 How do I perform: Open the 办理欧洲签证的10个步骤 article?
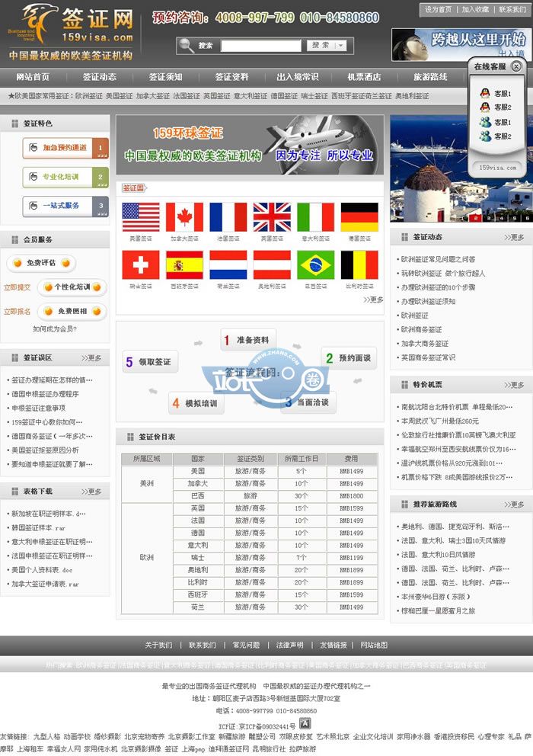pyautogui.click(x=438, y=287)
